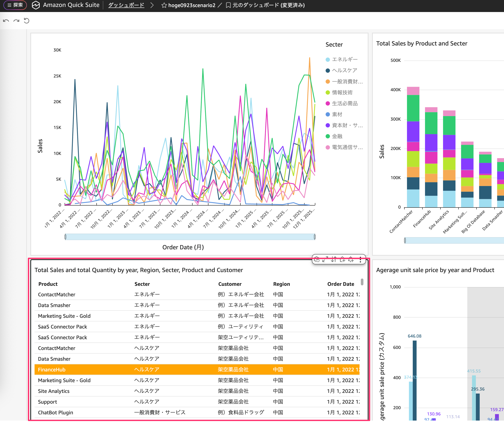Click the reset circular arrow icon

click(27, 21)
